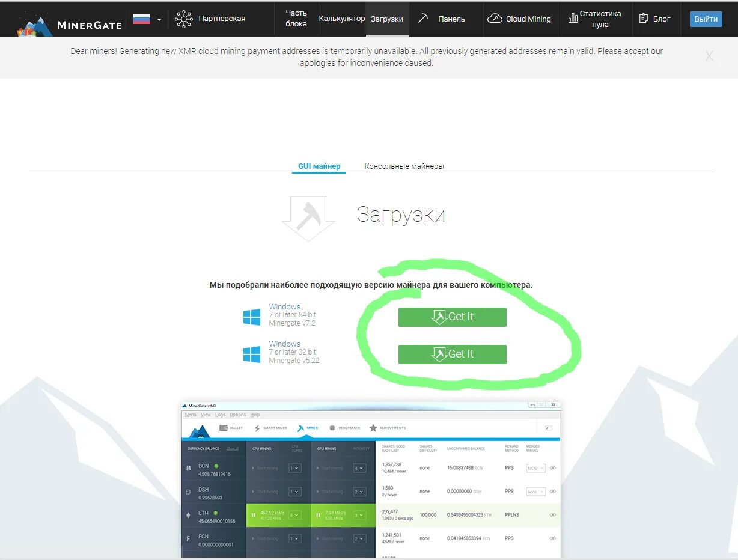Click the BCN balance 4,506.76819615
Screen dimensions: 738x560
click(214, 474)
